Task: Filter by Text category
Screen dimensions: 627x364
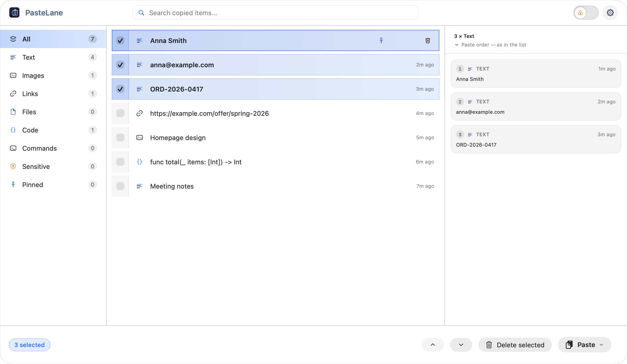Action: click(53, 57)
